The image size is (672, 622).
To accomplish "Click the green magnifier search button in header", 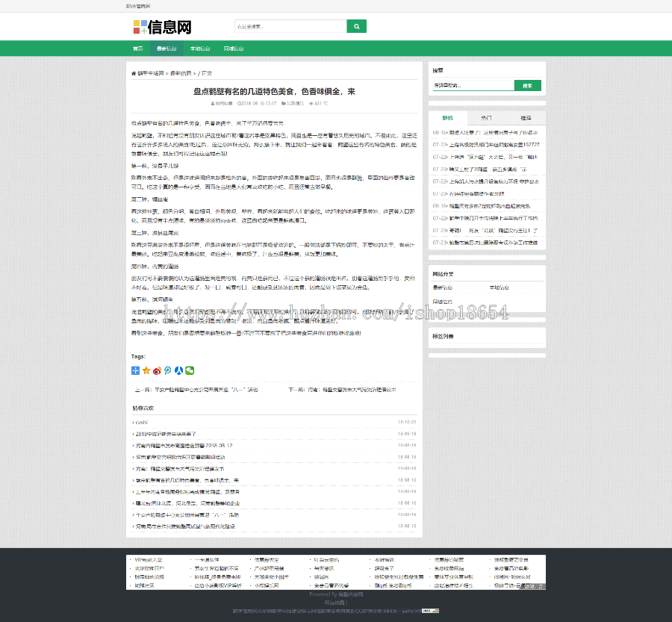I will [356, 25].
